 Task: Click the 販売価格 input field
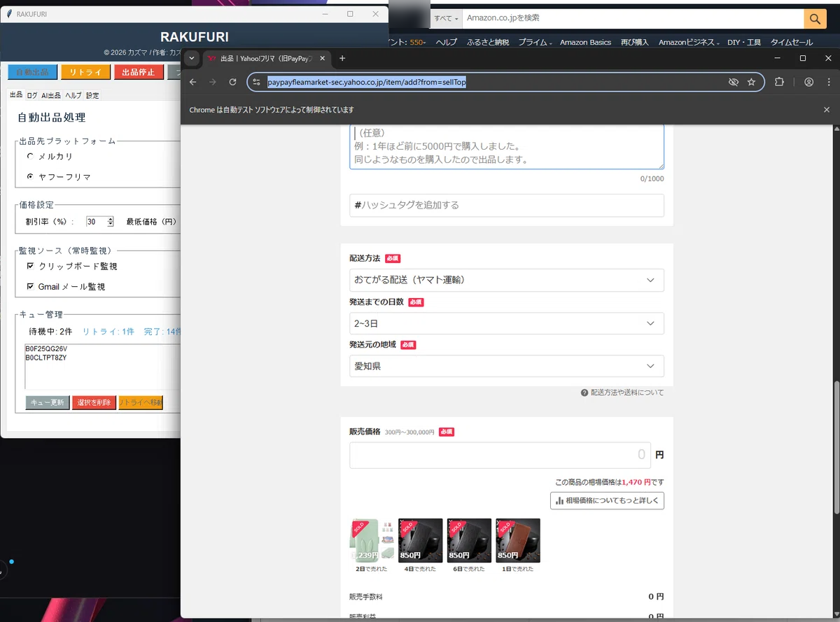pos(500,455)
